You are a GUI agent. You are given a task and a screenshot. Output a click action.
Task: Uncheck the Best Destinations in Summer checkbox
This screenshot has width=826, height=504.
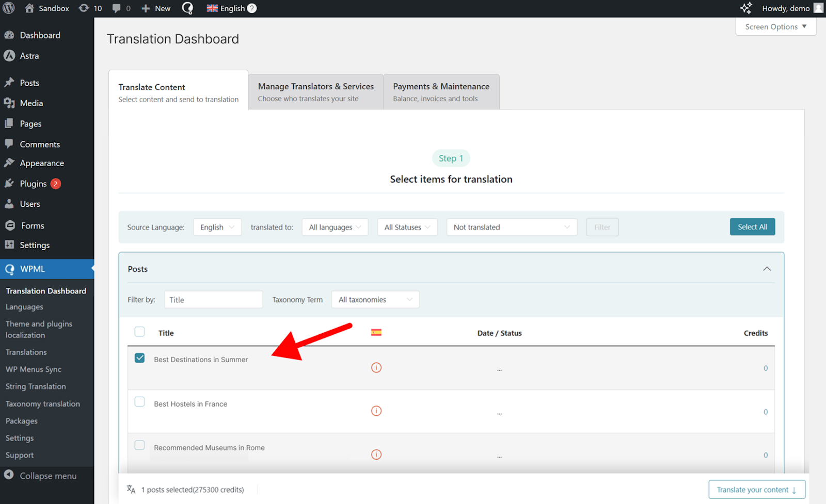(139, 358)
